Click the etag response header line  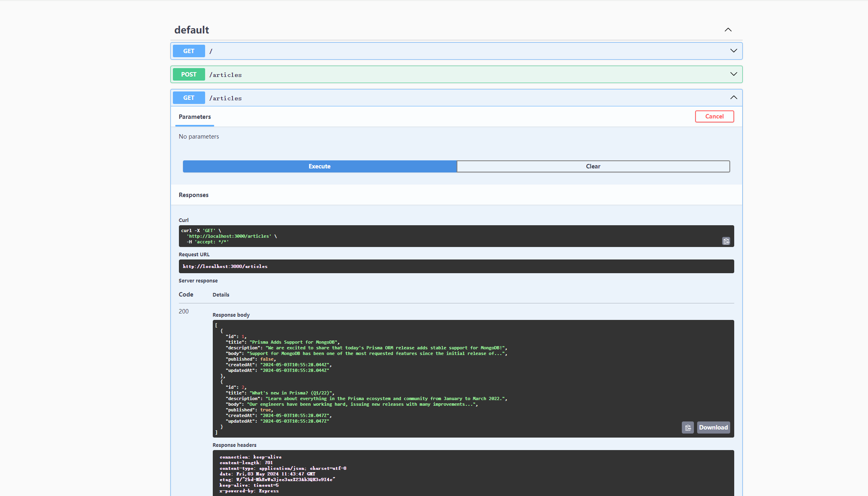(277, 479)
